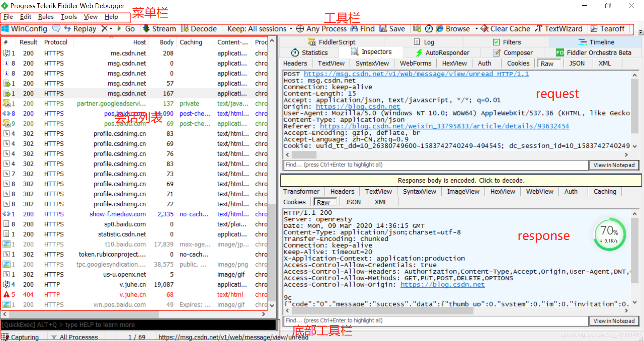Screen dimensions: 644x341
Task: Open the Browse dropdown arrow
Action: tap(476, 29)
